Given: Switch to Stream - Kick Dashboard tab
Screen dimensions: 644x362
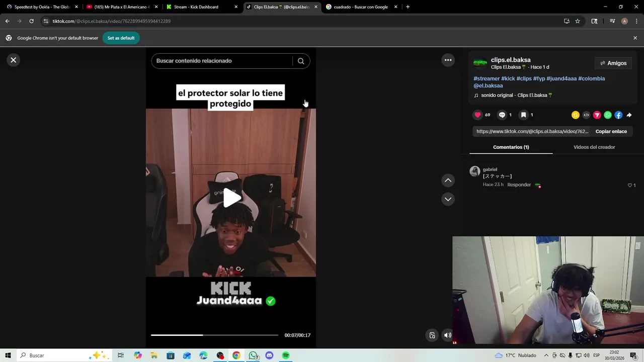Looking at the screenshot, I should 202,7.
